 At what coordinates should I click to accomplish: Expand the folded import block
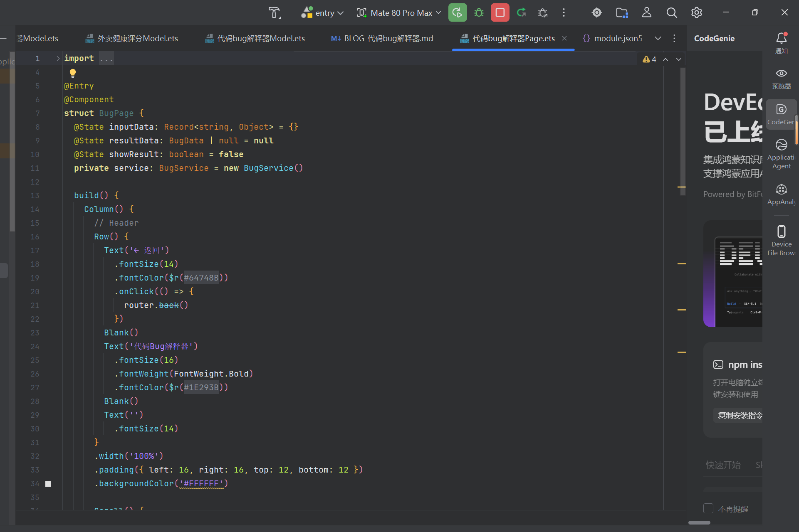click(x=58, y=59)
